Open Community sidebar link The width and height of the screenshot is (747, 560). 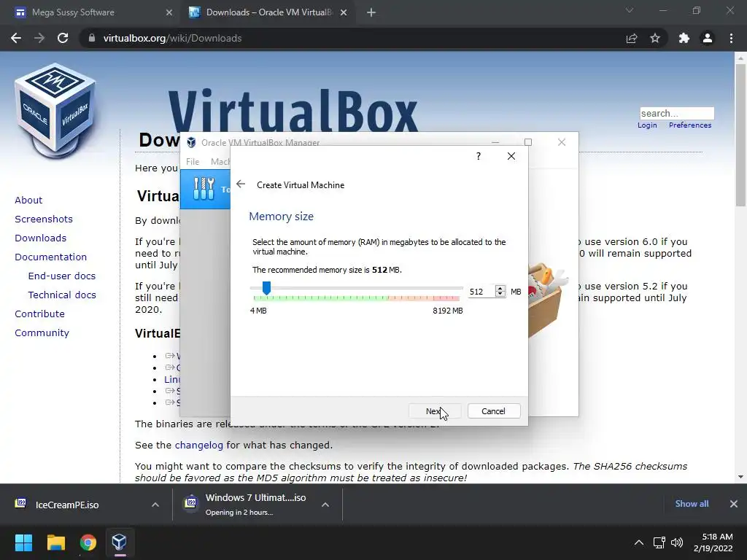(x=42, y=333)
